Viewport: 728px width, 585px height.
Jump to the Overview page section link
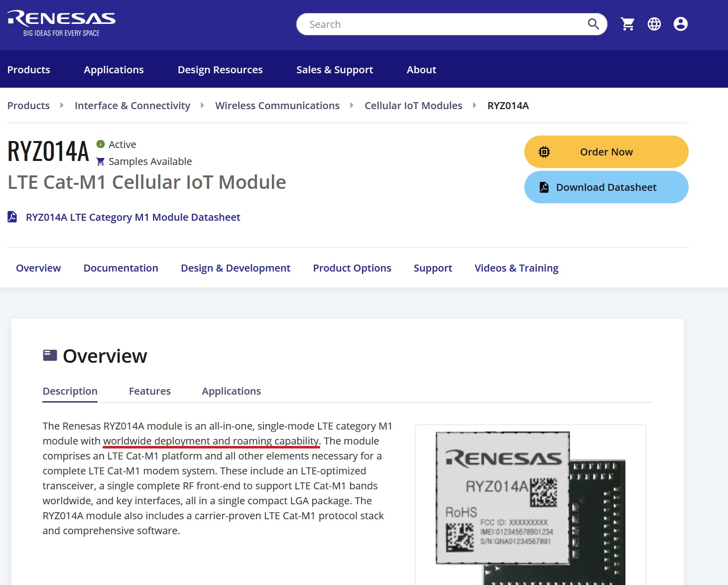[38, 268]
